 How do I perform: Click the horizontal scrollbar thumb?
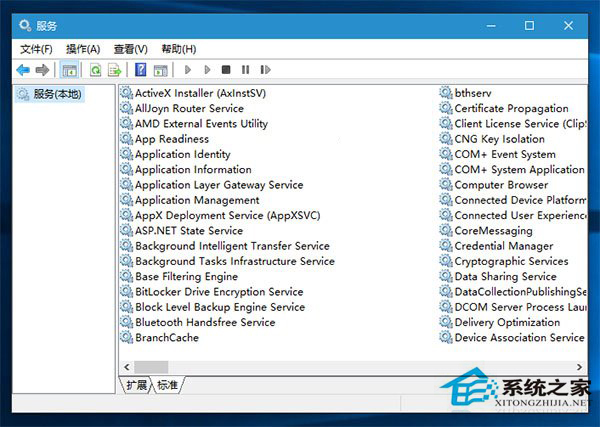[151, 367]
